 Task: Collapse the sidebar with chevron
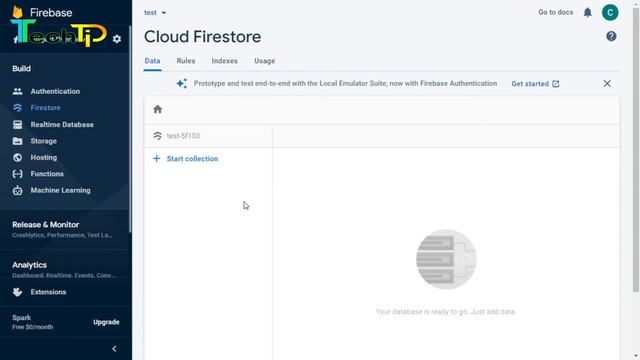click(x=114, y=349)
